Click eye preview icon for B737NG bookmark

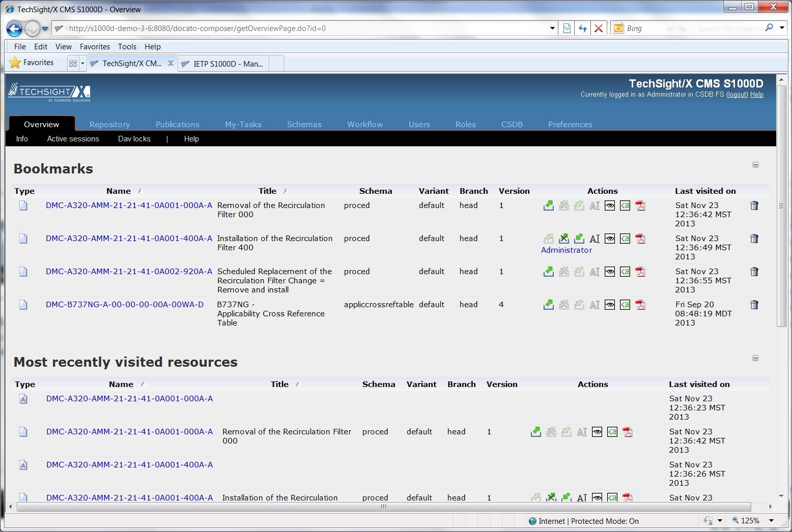pos(610,305)
